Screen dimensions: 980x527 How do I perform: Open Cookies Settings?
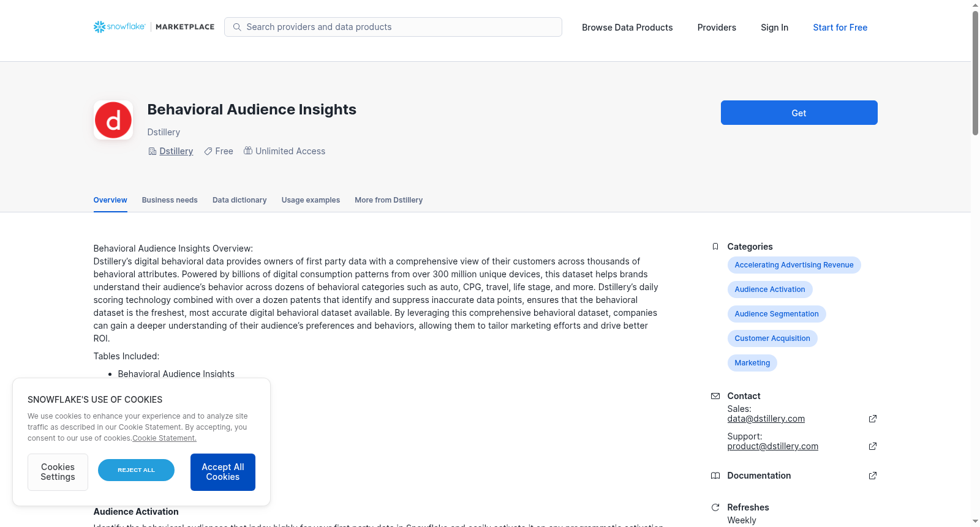[x=58, y=472]
